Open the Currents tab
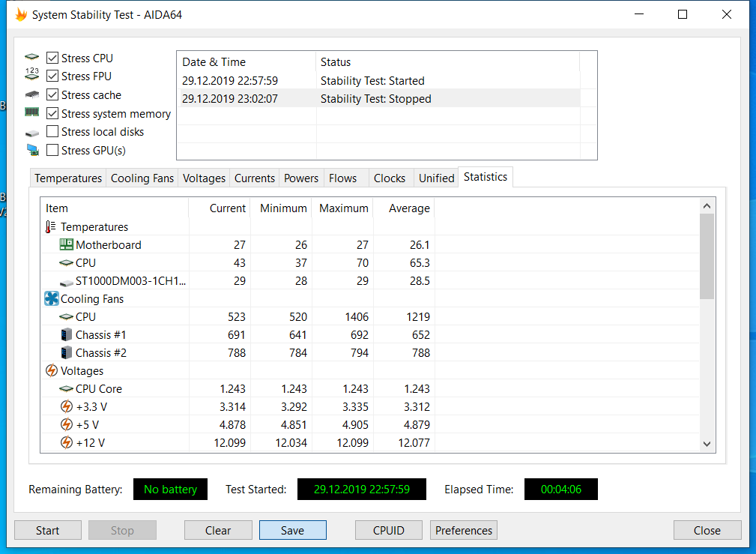The height and width of the screenshot is (554, 756). [255, 178]
